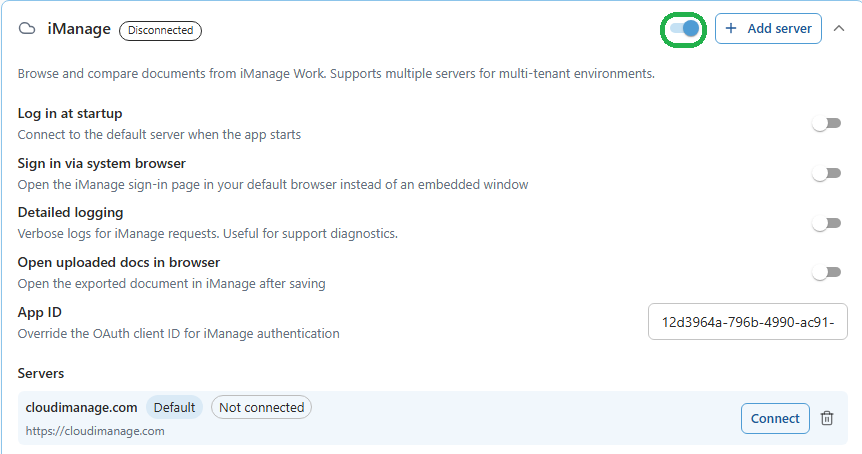Connect to cloudimanage.com server
The width and height of the screenshot is (862, 454).
pyautogui.click(x=775, y=418)
